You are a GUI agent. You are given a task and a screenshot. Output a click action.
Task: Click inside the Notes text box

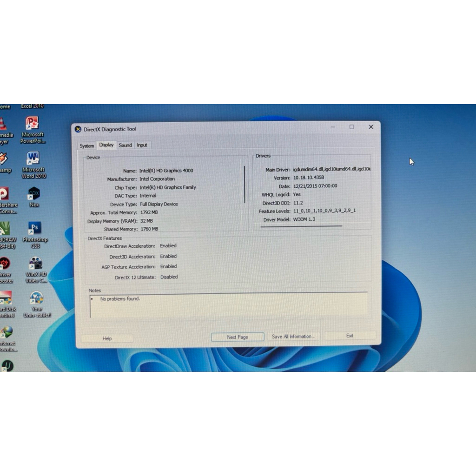pos(229,305)
